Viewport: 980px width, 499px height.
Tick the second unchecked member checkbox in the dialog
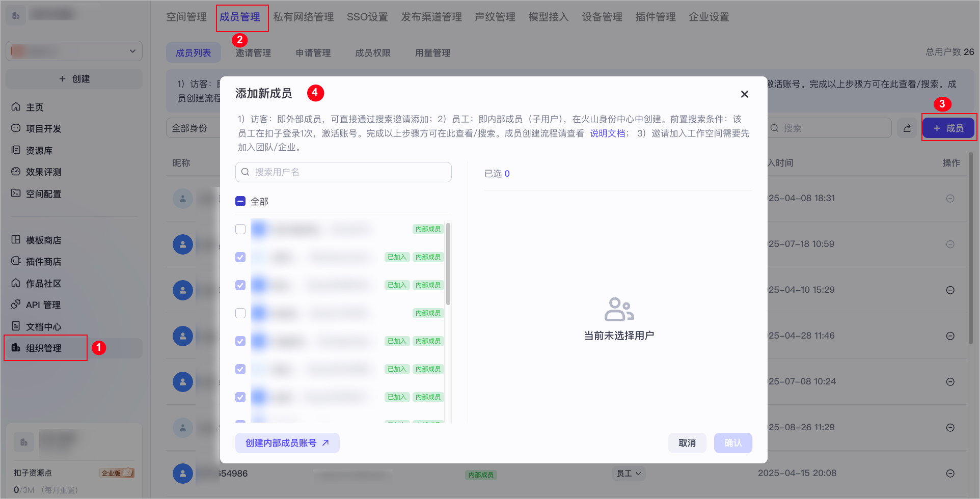coord(240,313)
